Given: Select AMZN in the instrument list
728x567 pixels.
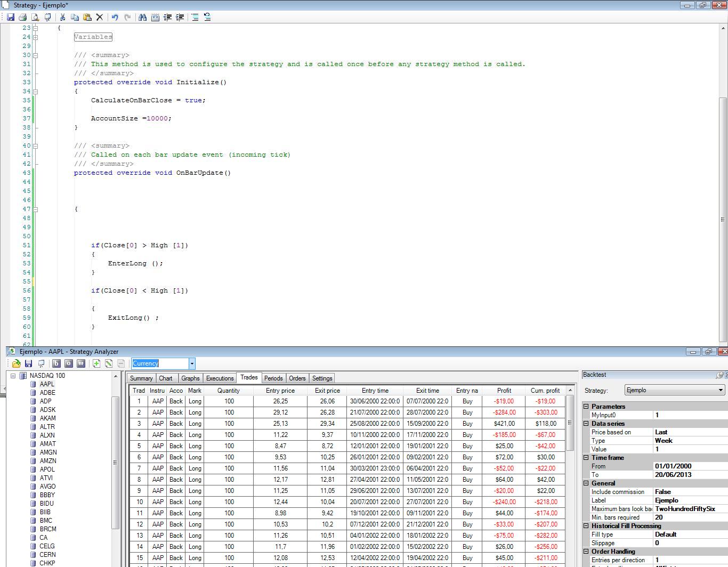Looking at the screenshot, I should (48, 461).
